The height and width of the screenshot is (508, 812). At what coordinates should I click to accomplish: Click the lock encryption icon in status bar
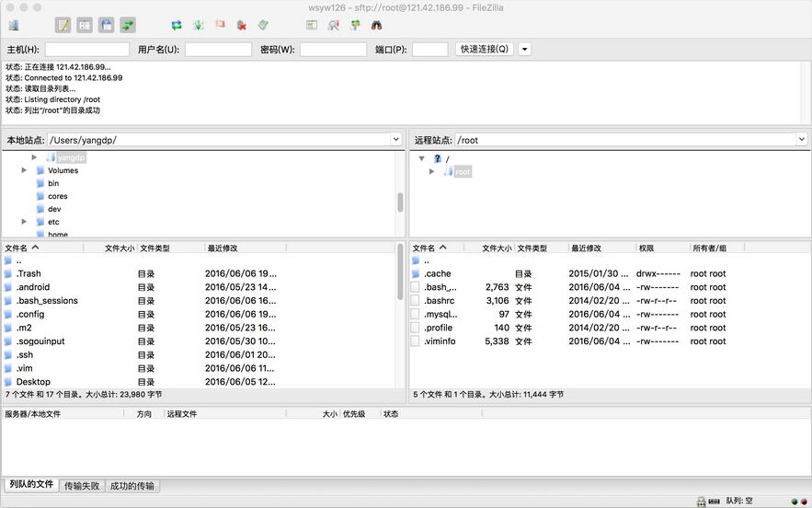(x=701, y=502)
